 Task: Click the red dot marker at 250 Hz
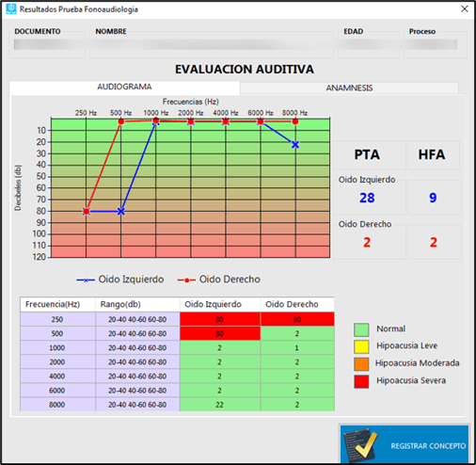click(87, 211)
